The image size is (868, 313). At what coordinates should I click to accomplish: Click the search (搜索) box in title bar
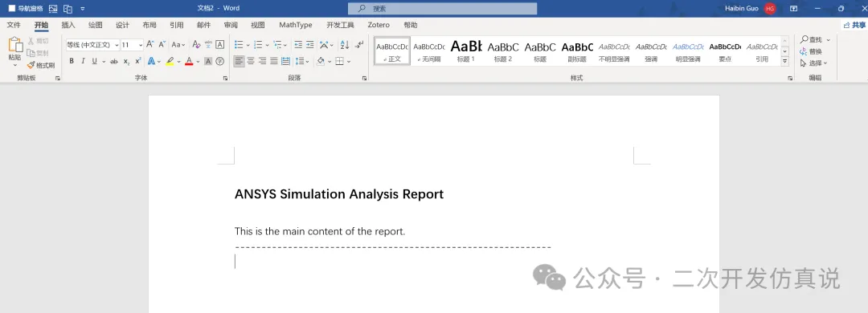tap(442, 8)
